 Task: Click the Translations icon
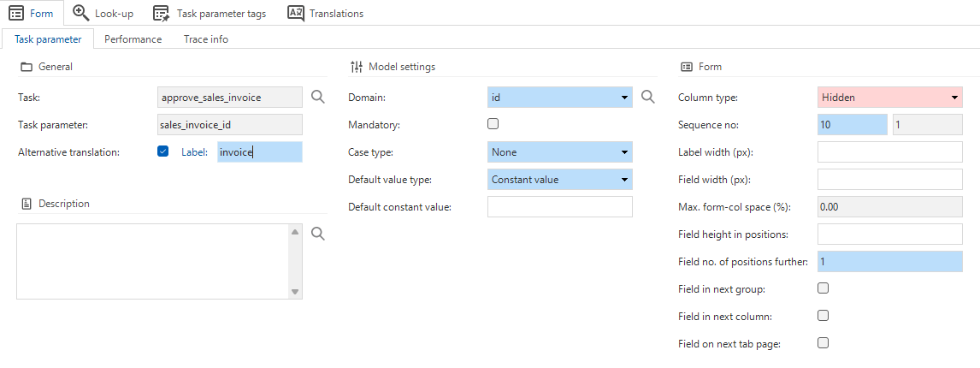pyautogui.click(x=296, y=13)
